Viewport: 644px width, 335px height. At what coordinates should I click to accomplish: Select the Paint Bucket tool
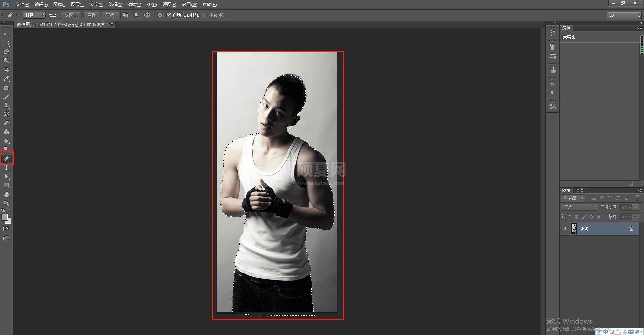click(6, 132)
